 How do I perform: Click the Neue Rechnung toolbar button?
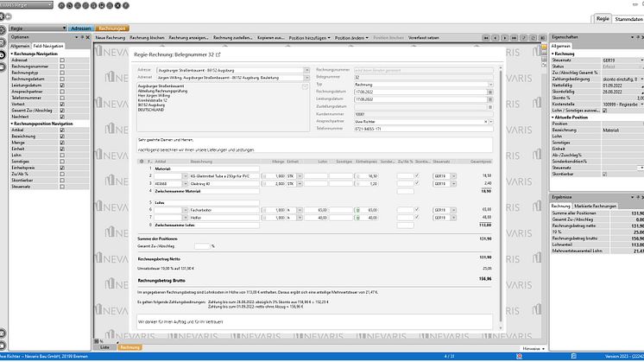click(x=110, y=38)
